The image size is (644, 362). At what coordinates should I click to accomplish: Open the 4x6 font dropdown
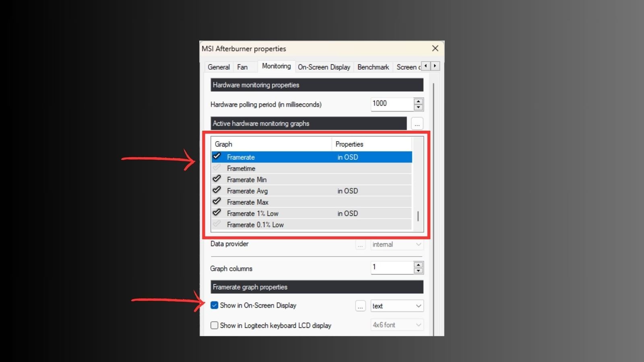pyautogui.click(x=397, y=325)
